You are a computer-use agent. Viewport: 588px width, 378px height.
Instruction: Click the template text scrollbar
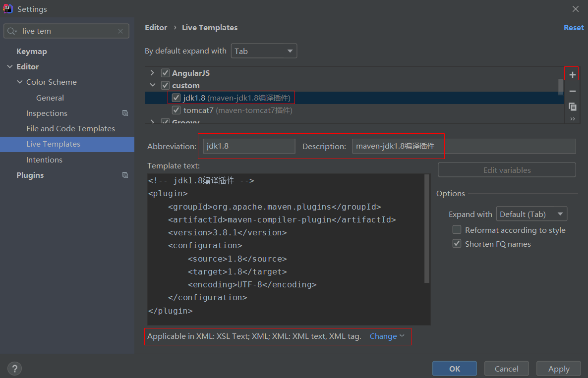[x=427, y=228]
